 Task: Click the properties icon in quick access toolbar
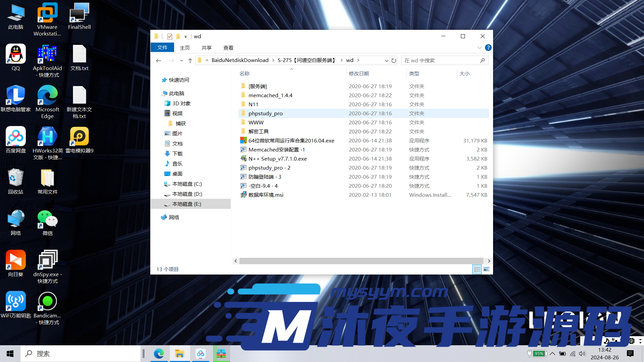(x=170, y=36)
